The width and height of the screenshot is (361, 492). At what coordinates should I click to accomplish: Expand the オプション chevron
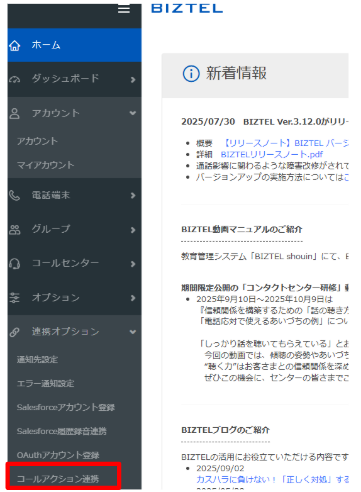(133, 298)
